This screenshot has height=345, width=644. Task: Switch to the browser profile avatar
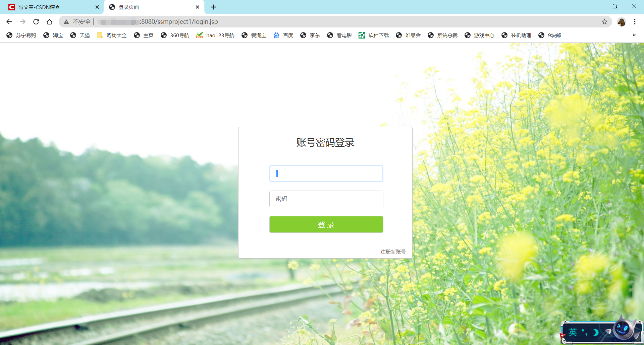(x=622, y=21)
